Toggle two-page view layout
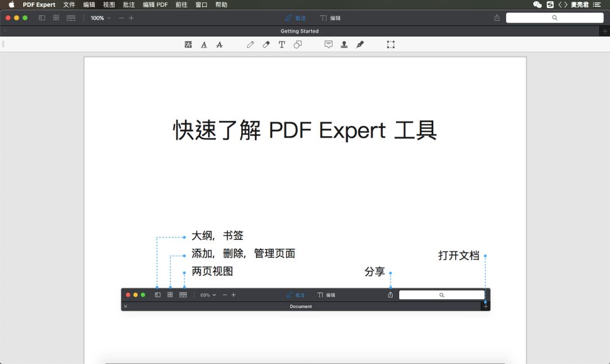The image size is (610, 364). tap(71, 18)
